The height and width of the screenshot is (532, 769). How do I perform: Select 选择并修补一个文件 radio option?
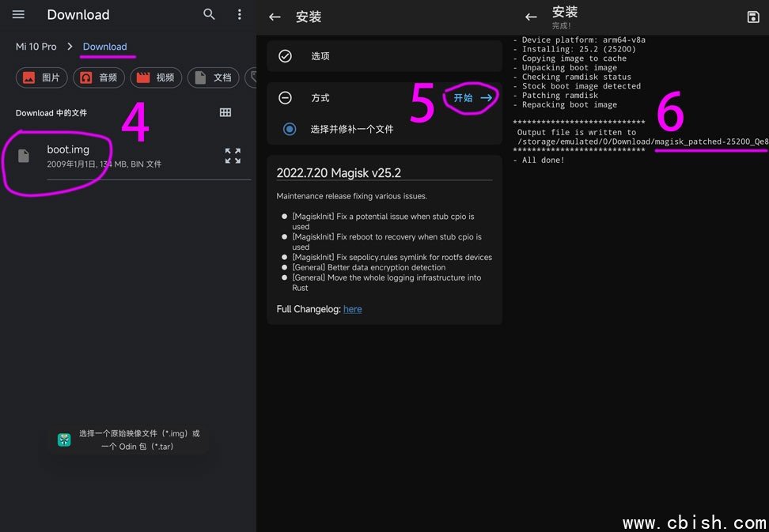(x=290, y=130)
